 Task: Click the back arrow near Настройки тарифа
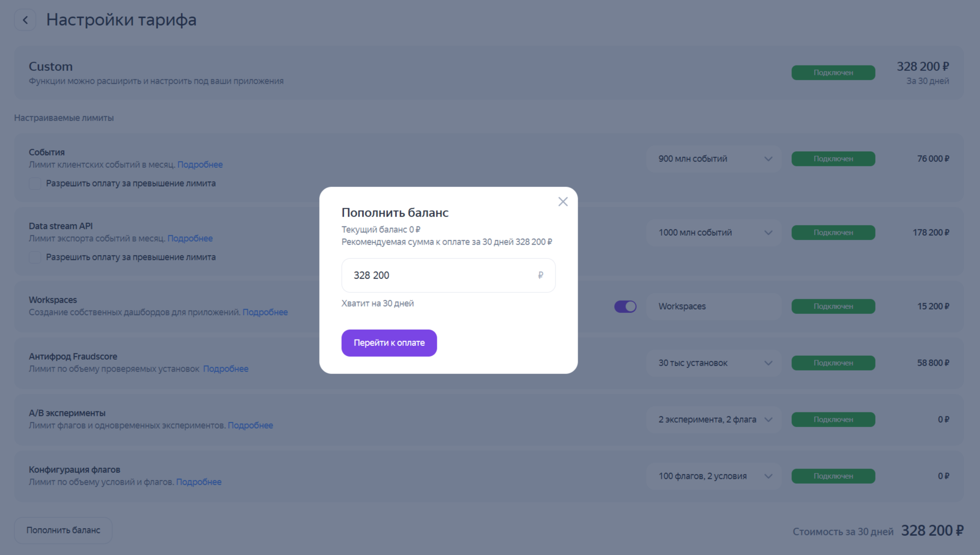(25, 20)
